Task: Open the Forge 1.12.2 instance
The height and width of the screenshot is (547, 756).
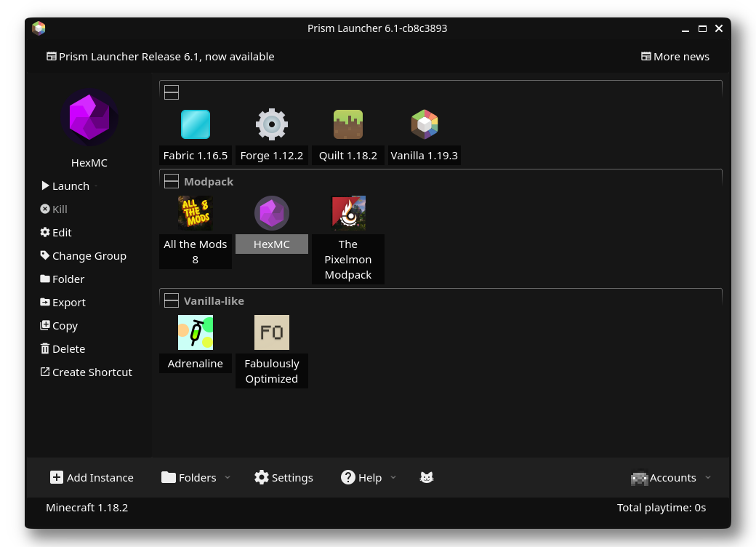Action: click(x=271, y=124)
